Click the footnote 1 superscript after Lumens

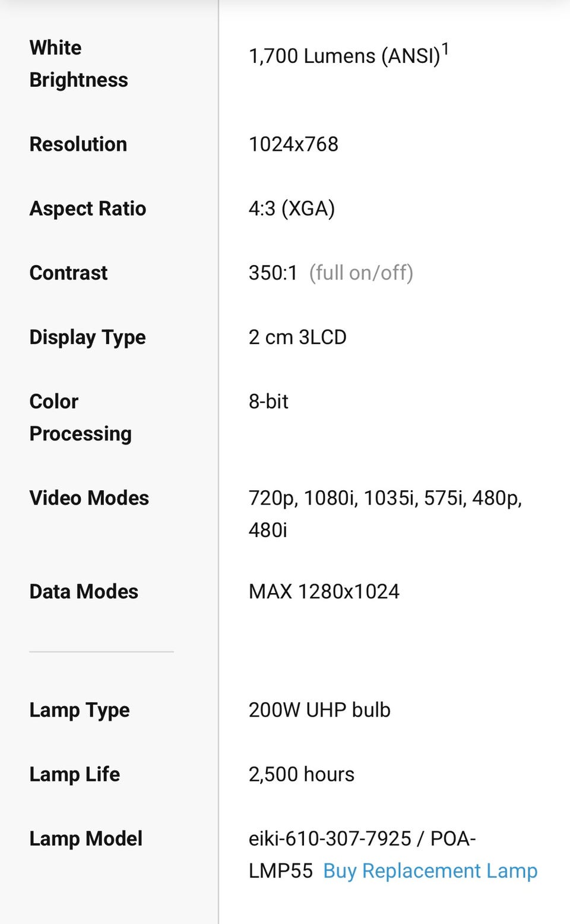pos(445,49)
